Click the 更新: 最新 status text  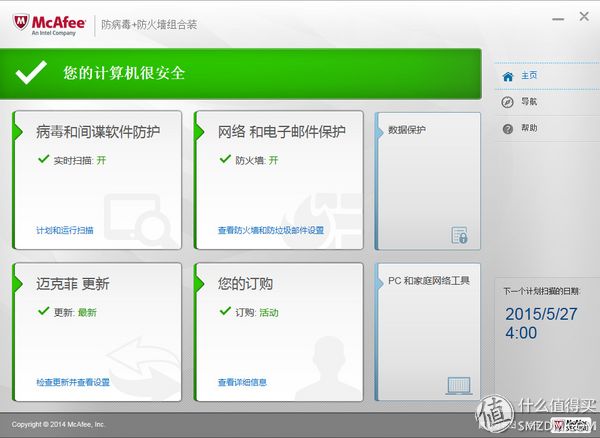75,313
